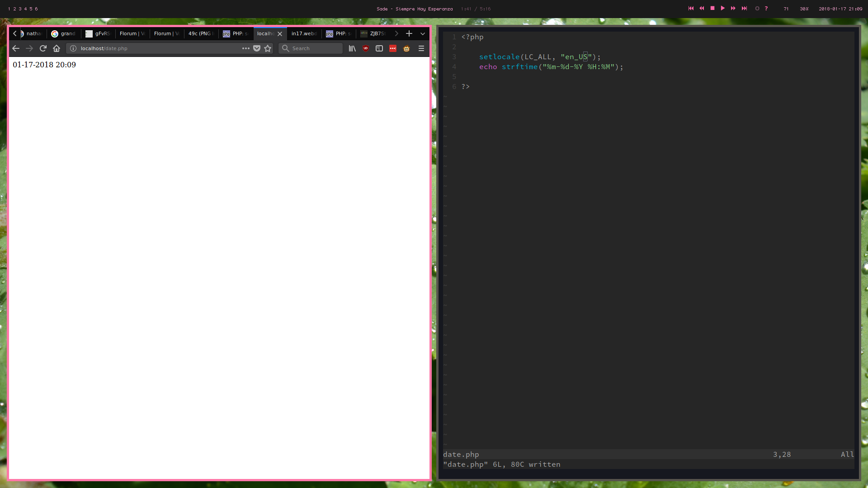
Task: Open page actions three-dots menu
Action: click(245, 48)
